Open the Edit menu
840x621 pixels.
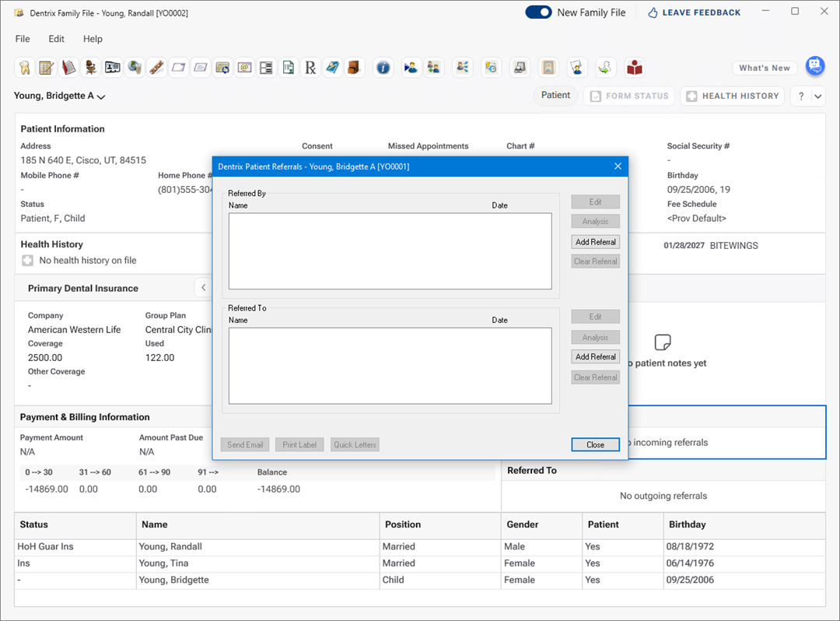point(56,39)
